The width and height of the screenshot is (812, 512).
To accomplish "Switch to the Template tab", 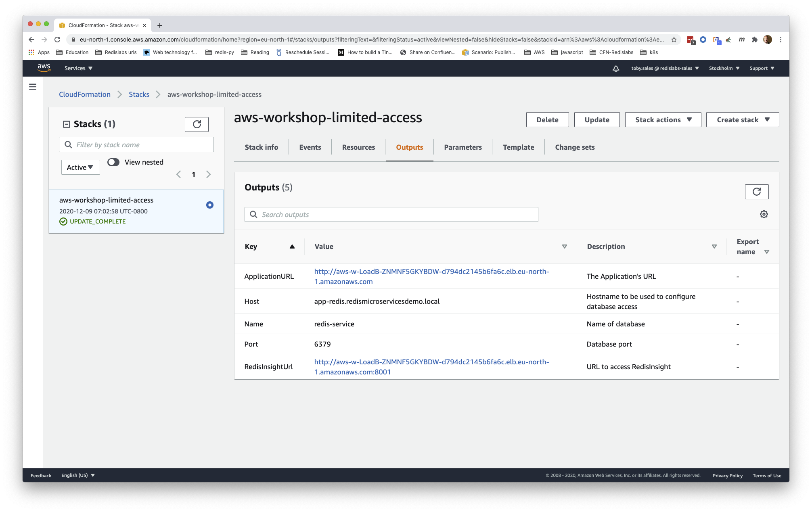I will click(x=518, y=147).
